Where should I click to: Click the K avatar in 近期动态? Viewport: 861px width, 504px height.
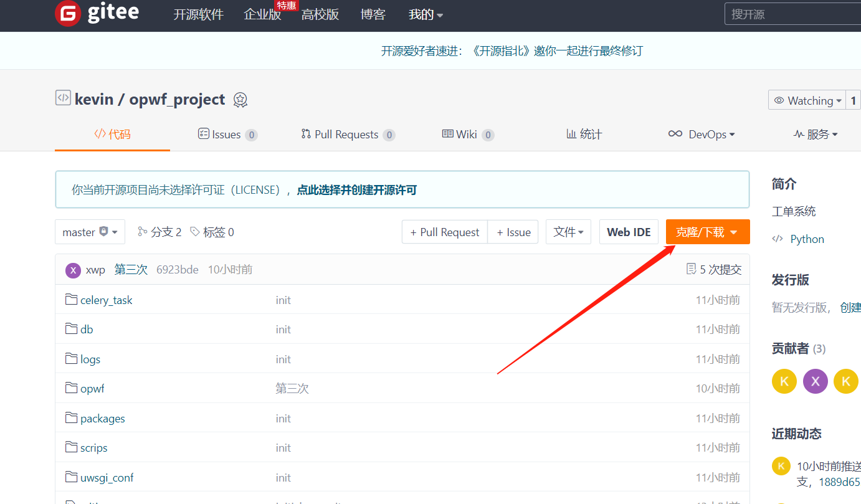pos(781,466)
